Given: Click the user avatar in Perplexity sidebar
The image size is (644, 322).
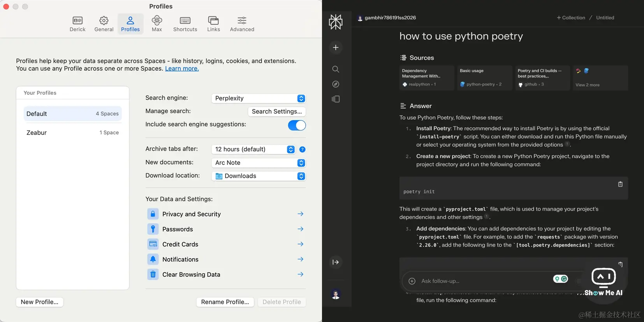Looking at the screenshot, I should 336,294.
